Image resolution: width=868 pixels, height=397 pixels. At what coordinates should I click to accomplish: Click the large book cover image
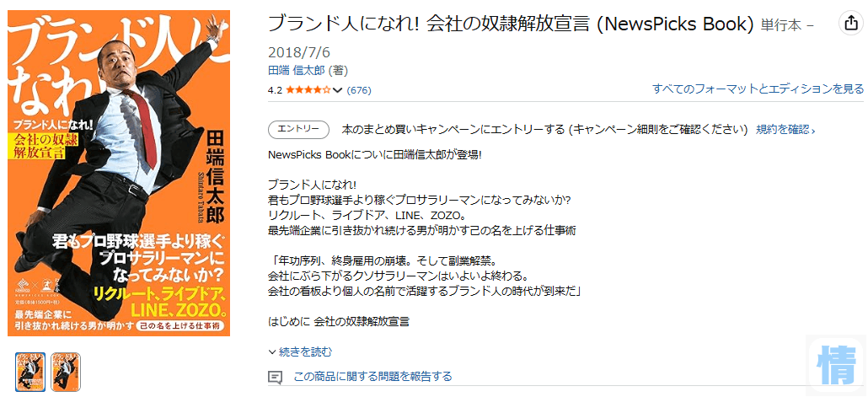119,173
